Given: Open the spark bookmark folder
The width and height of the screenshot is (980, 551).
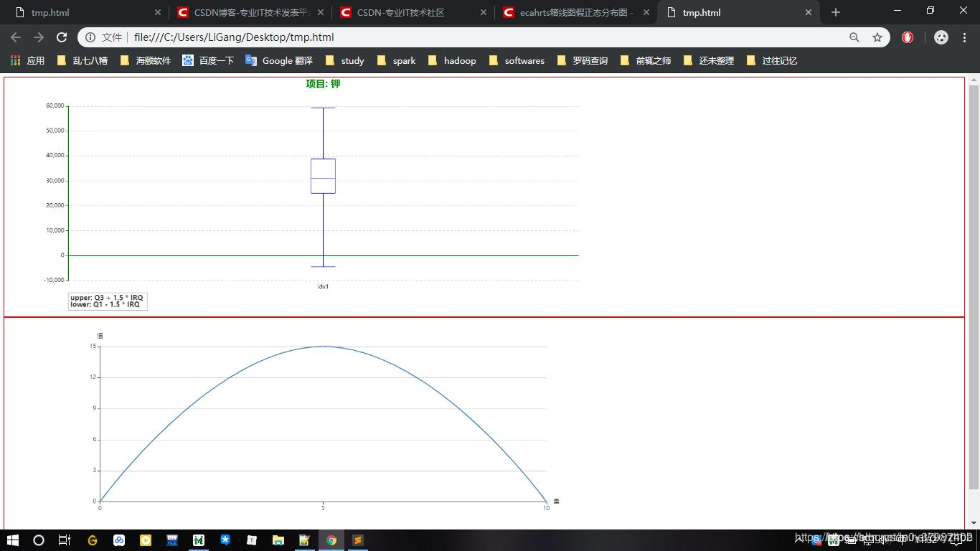Looking at the screenshot, I should coord(396,60).
